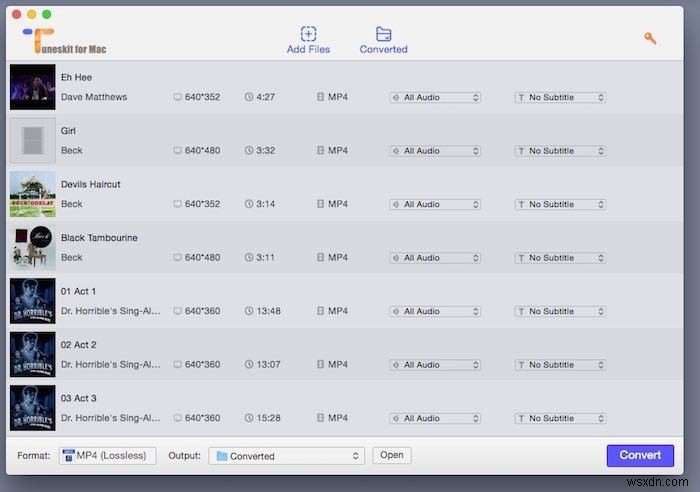This screenshot has height=492, width=700.
Task: Select the 01 Act 1 Dr. Horrible thumbnail
Action: tap(33, 301)
